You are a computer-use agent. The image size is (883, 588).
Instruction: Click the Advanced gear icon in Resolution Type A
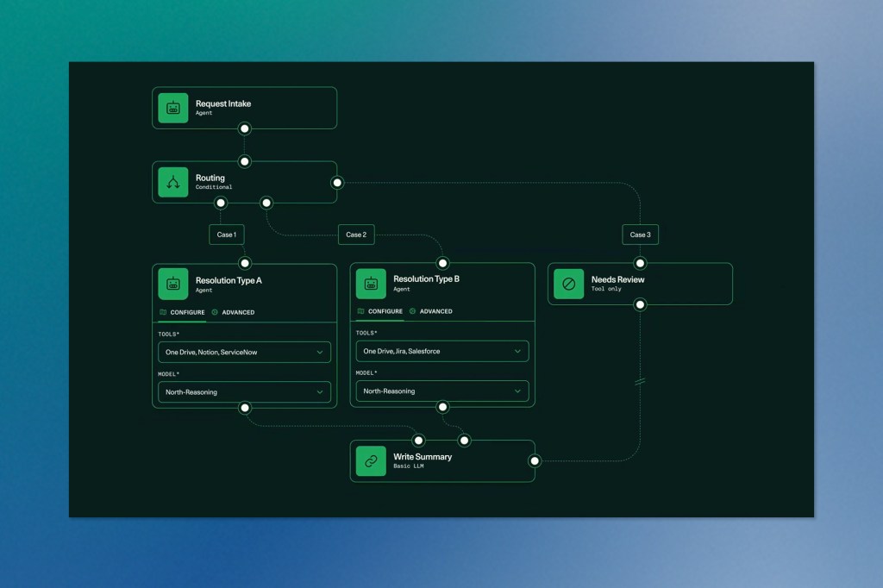215,312
